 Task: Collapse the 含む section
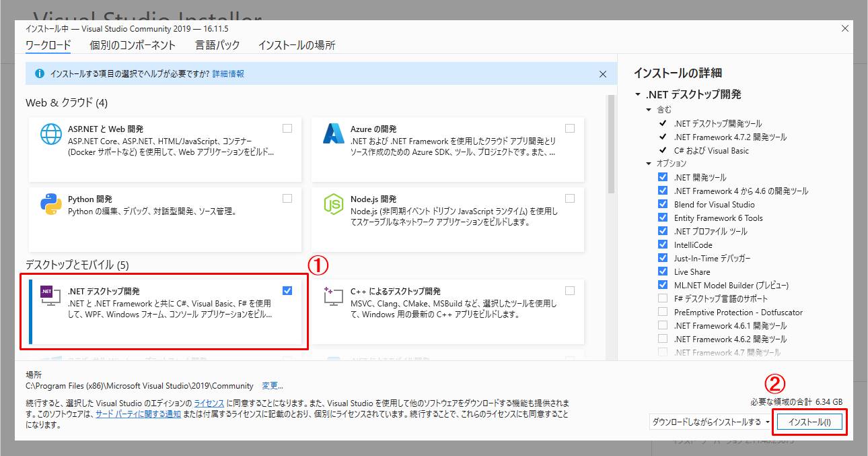coord(649,110)
